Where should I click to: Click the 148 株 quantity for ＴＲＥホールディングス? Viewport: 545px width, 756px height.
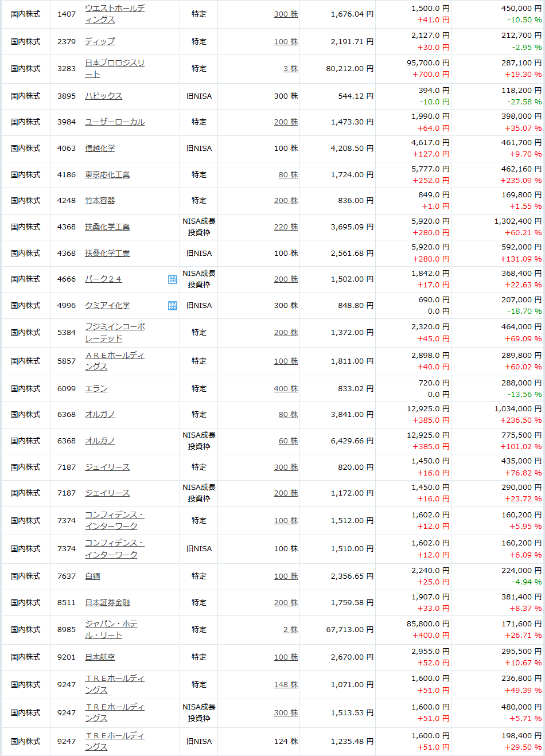click(286, 684)
